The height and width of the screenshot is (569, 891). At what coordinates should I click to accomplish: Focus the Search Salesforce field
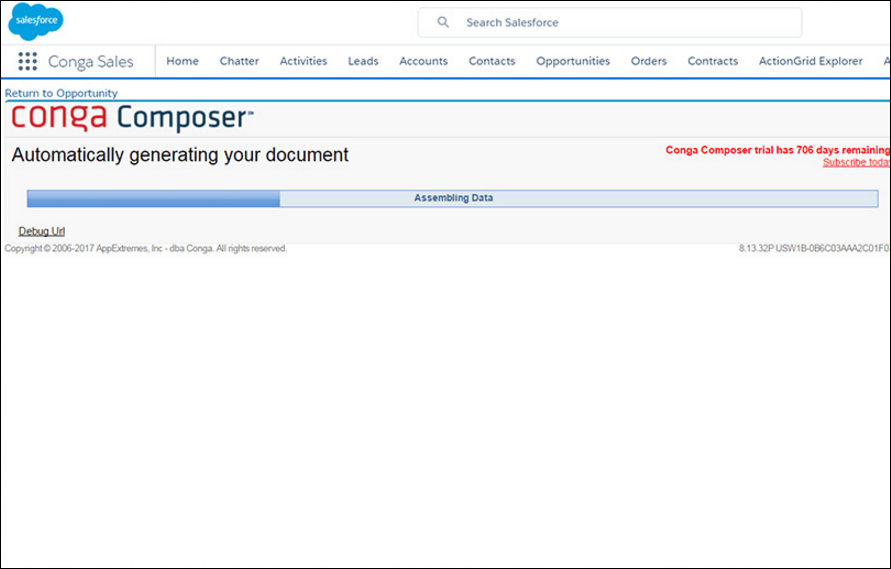610,23
